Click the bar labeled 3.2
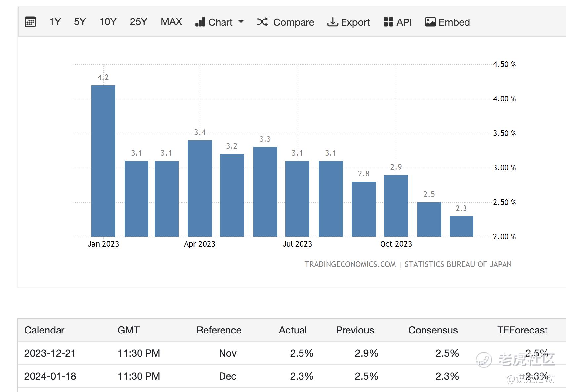This screenshot has width=566, height=392. (232, 195)
